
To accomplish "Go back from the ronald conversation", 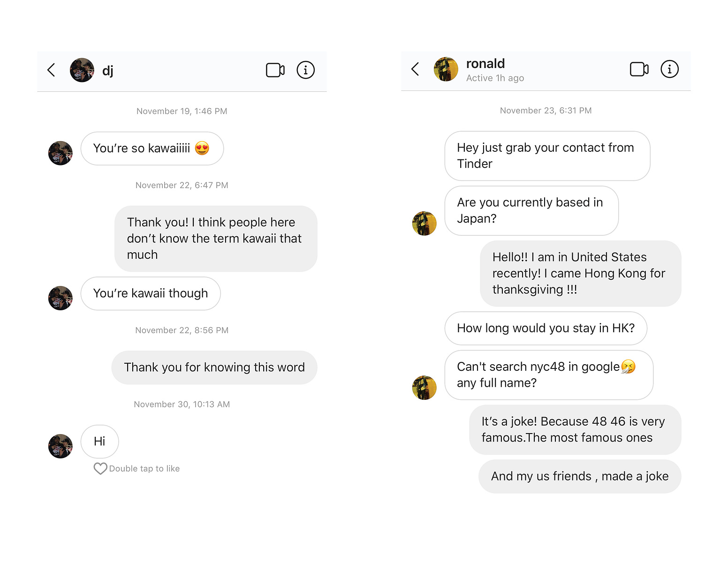I will click(415, 69).
